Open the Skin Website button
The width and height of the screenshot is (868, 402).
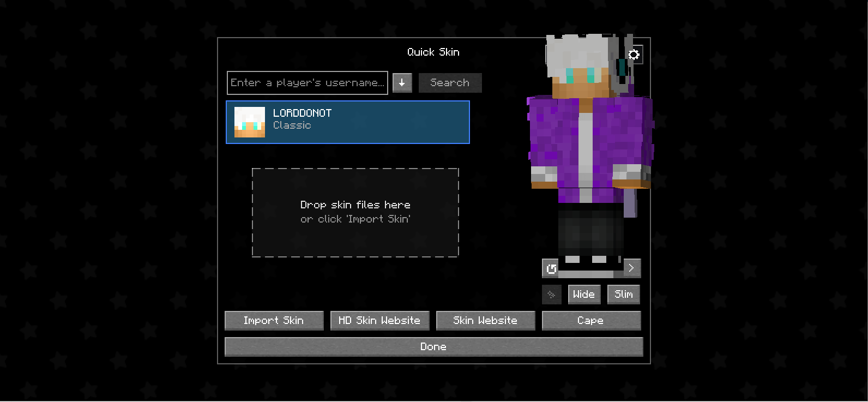point(485,321)
